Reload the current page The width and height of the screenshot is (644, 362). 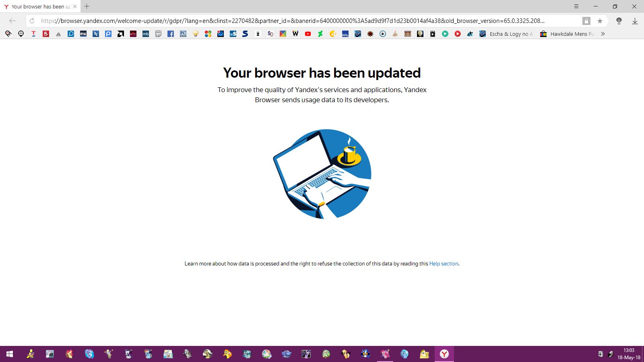[32, 21]
